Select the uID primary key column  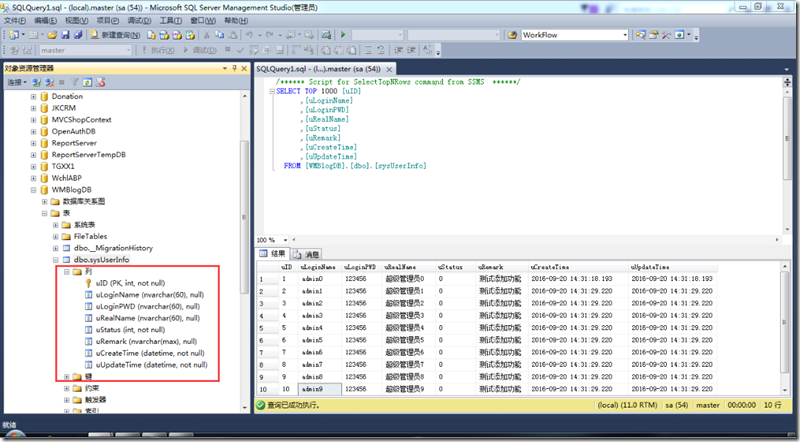click(130, 283)
